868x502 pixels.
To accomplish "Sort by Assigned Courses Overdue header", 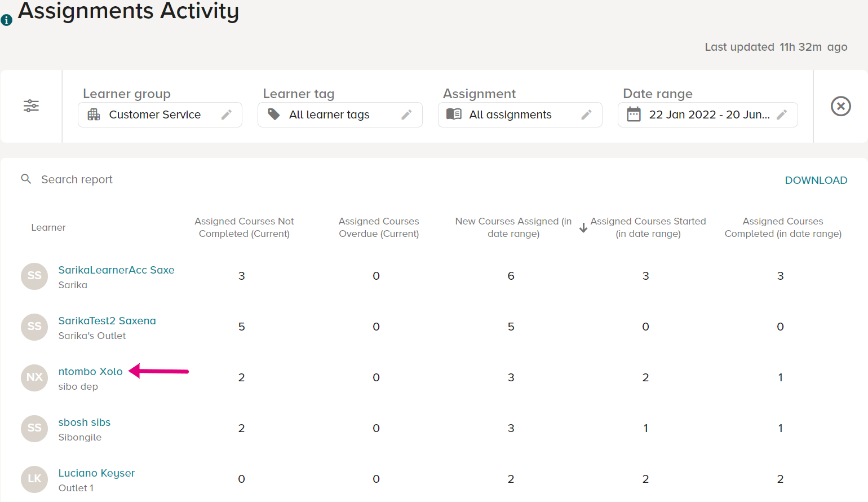I will tap(379, 227).
